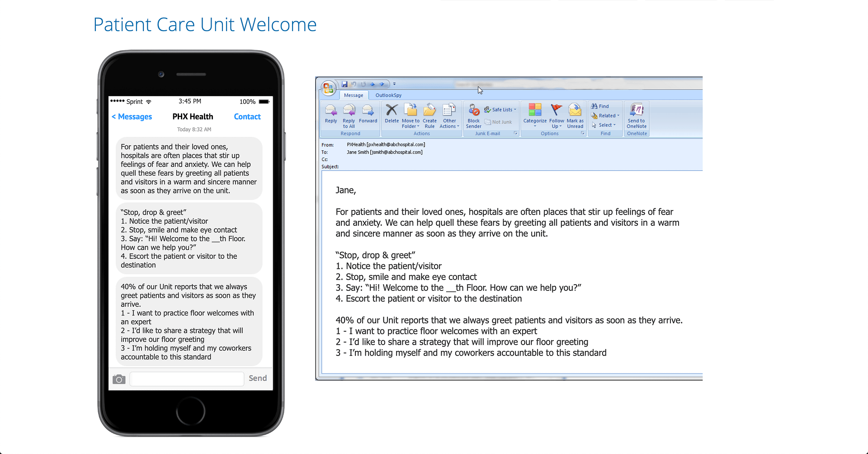The image size is (868, 454).
Task: Click the PHX Health conversation title
Action: click(193, 117)
